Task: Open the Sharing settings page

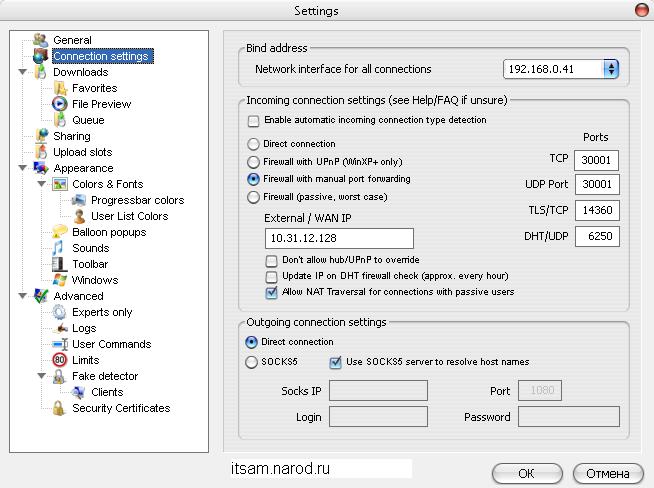Action: point(71,136)
